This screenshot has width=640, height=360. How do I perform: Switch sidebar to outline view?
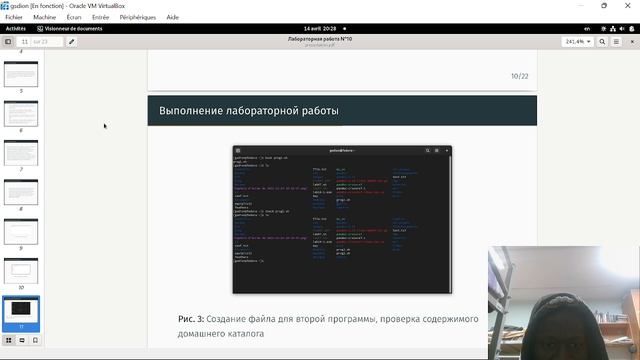click(22, 340)
